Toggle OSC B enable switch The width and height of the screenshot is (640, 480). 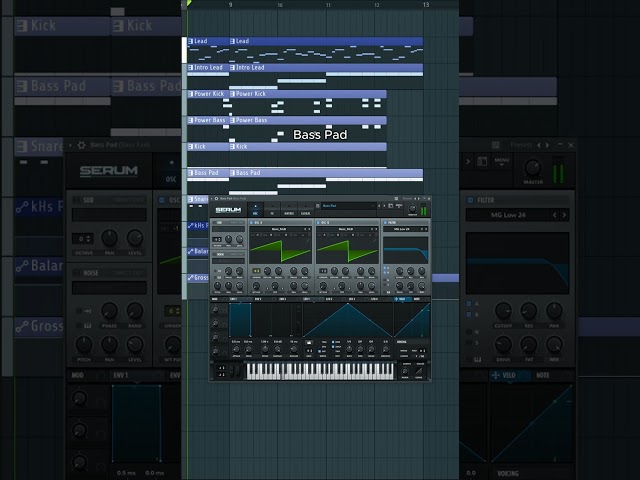[318, 222]
